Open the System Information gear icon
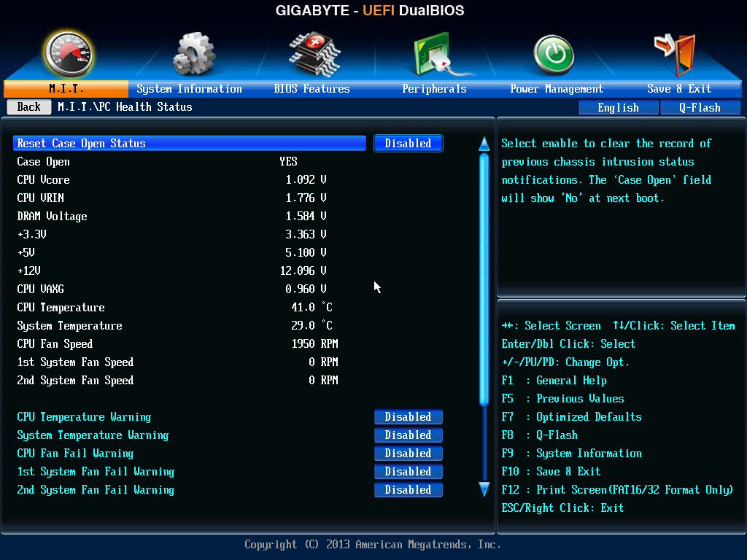747x560 pixels. click(x=194, y=54)
